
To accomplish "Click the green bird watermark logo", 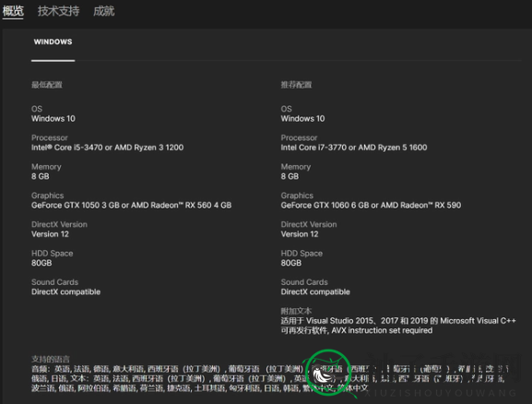I will 328,373.
